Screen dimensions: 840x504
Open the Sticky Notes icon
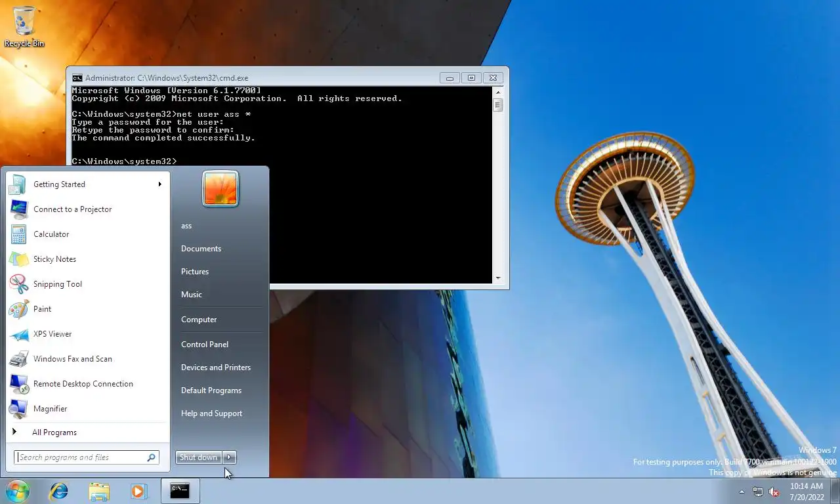coord(18,259)
